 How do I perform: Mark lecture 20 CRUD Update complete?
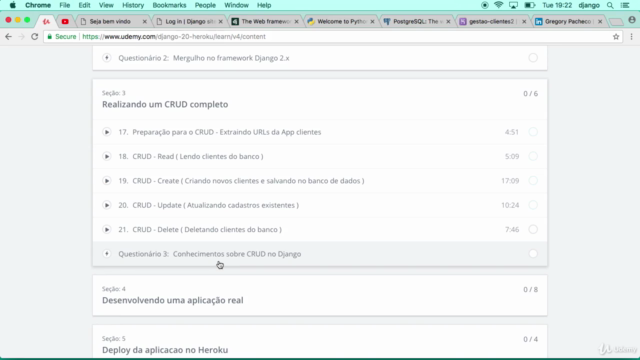coord(533,205)
